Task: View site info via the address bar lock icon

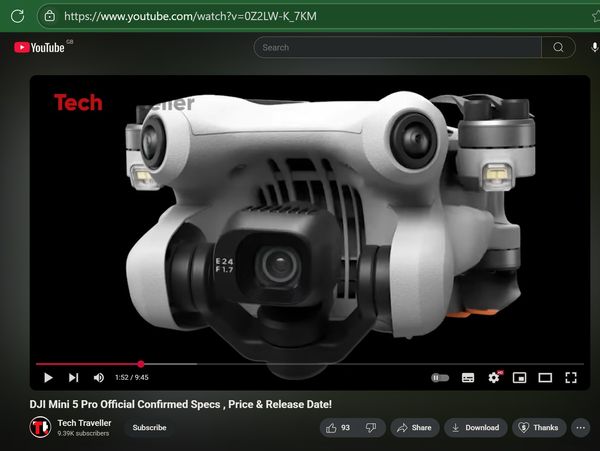Action: (50, 16)
